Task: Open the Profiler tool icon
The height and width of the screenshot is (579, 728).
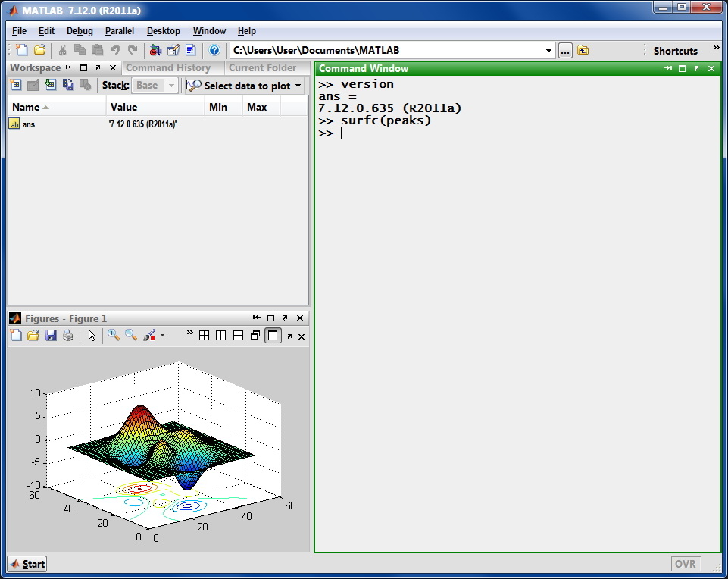Action: point(190,50)
